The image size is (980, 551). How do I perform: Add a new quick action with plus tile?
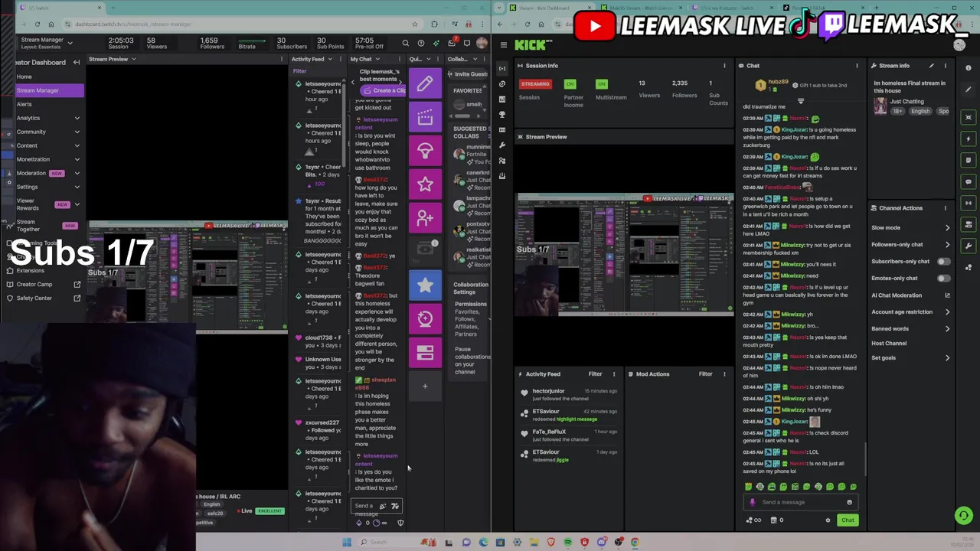click(x=425, y=386)
